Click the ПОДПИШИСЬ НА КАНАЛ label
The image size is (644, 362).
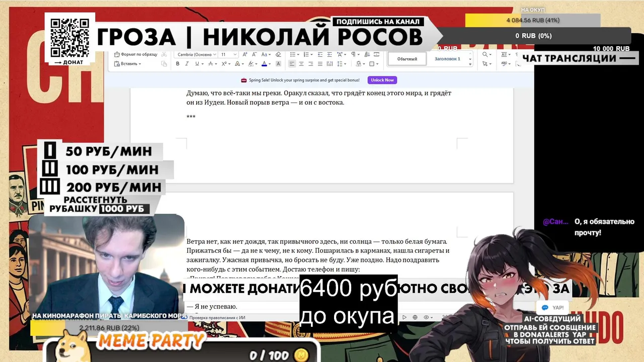(378, 22)
